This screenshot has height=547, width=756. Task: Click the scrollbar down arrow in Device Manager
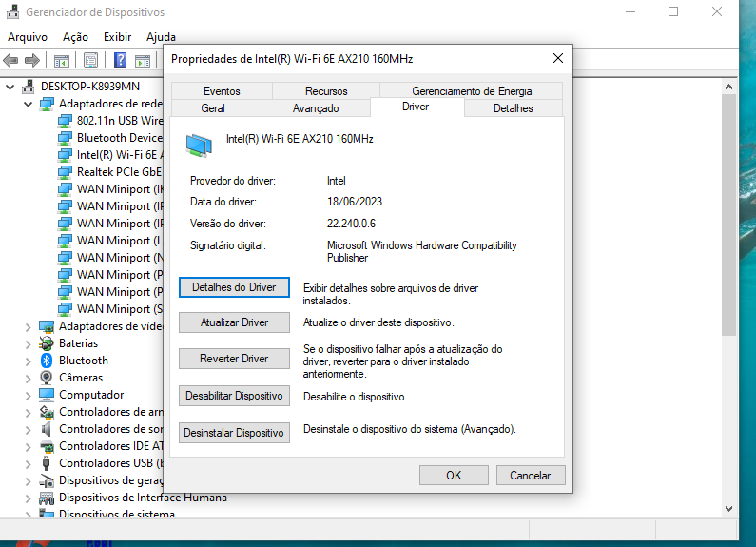click(729, 509)
